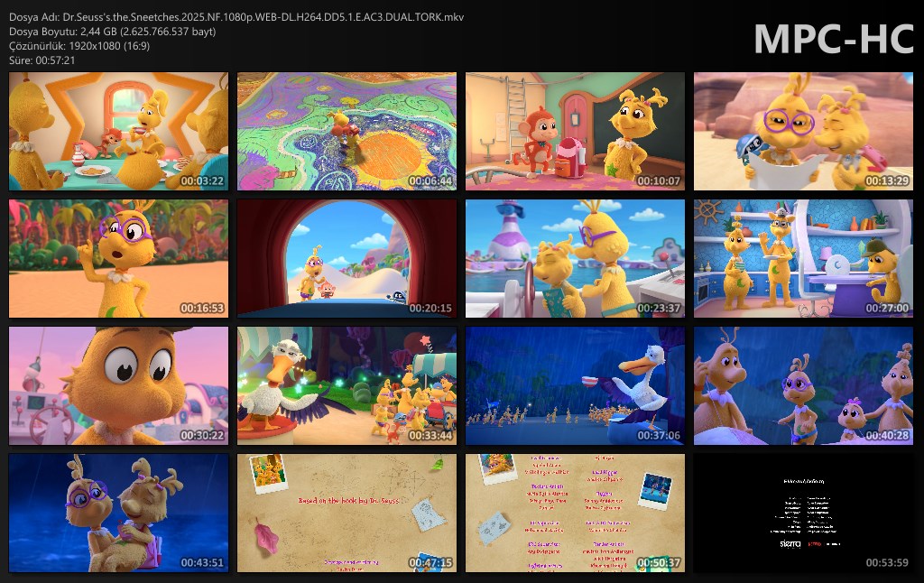
Task: Select the black end credits thumbnail at 00:53:59
Action: click(x=803, y=514)
